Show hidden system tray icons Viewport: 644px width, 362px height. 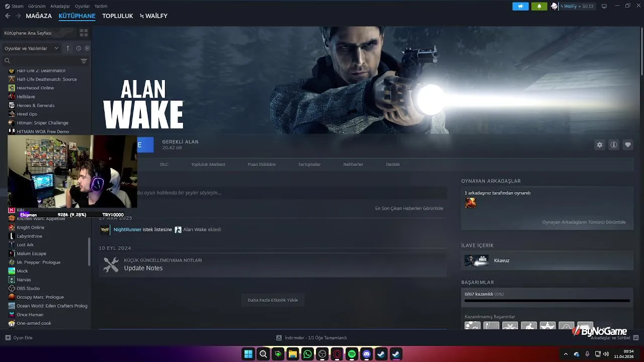(x=566, y=354)
